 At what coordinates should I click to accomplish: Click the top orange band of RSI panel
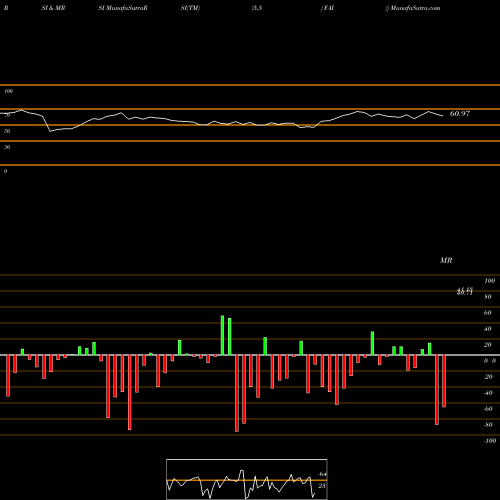pyautogui.click(x=250, y=85)
